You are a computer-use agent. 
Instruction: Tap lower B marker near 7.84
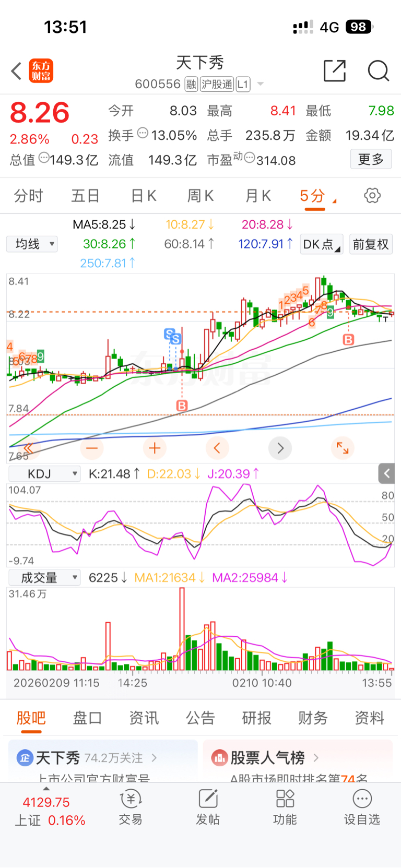pyautogui.click(x=182, y=406)
